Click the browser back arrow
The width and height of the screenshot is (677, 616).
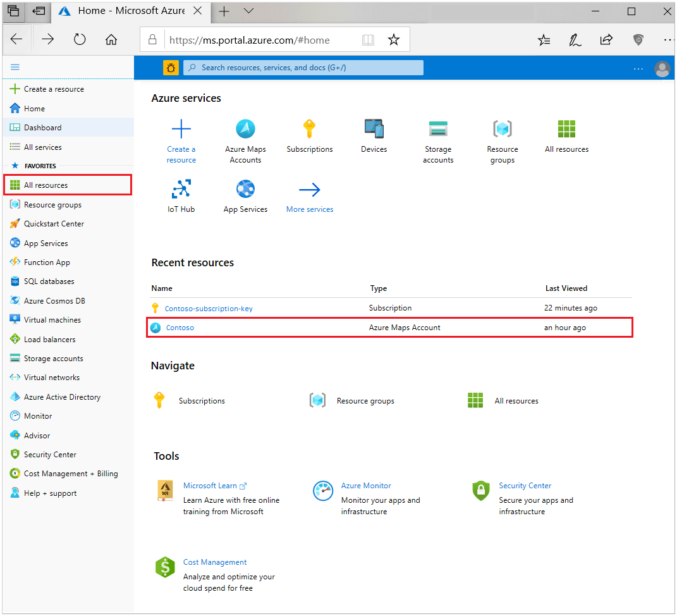point(16,39)
